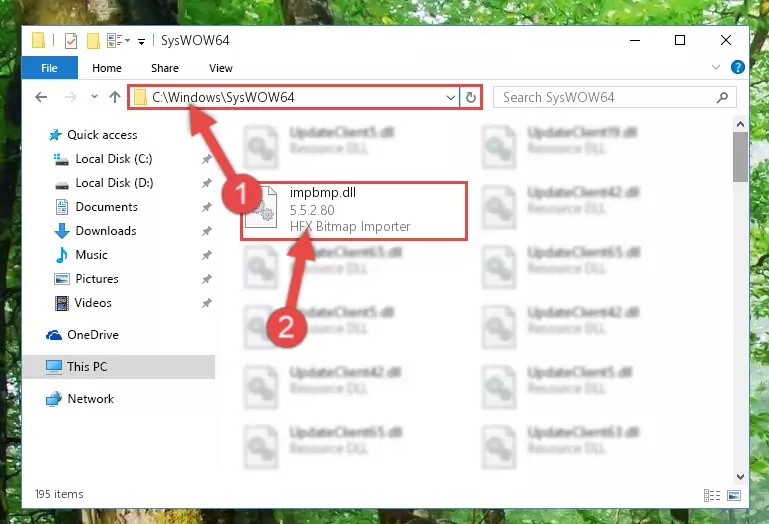Click the Properties icon in the title bar toolbar
769x524 pixels.
71,40
